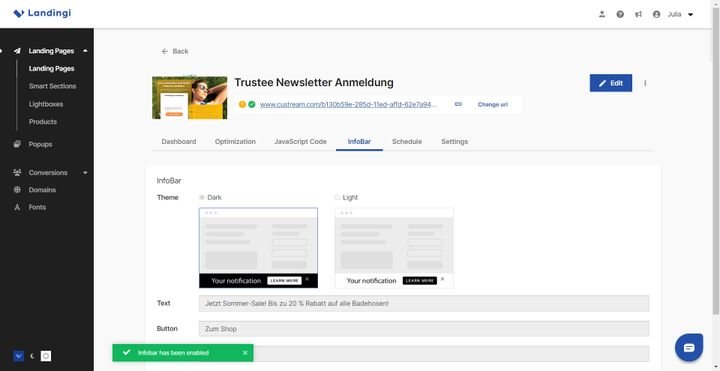This screenshot has height=371, width=720.
Task: Click the Conversions people icon
Action: click(x=17, y=173)
